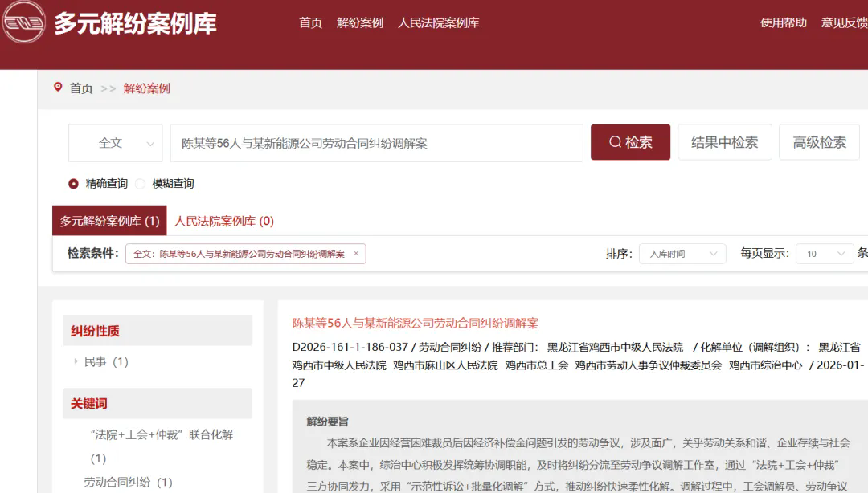The image size is (868, 493).
Task: Open the per-page count dropdown showing 10
Action: point(824,254)
